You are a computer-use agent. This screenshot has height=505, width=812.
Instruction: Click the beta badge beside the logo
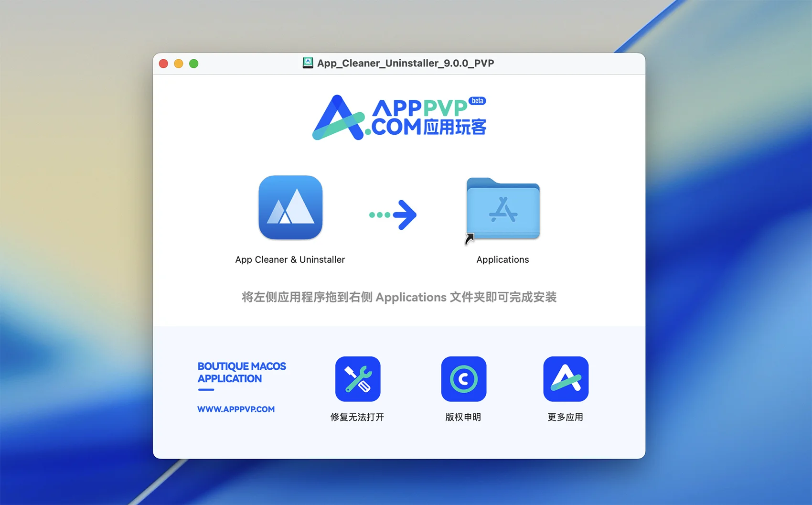point(477,101)
